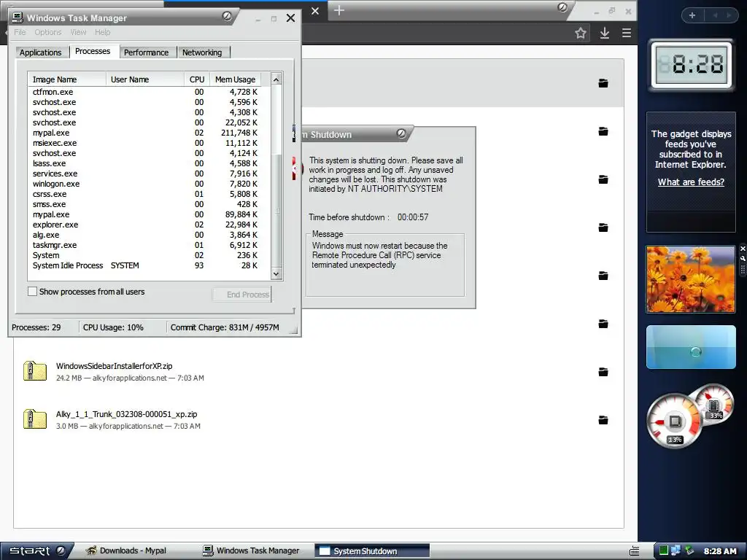Add gadget with sidebar plus button
This screenshot has width=747, height=560.
click(692, 15)
